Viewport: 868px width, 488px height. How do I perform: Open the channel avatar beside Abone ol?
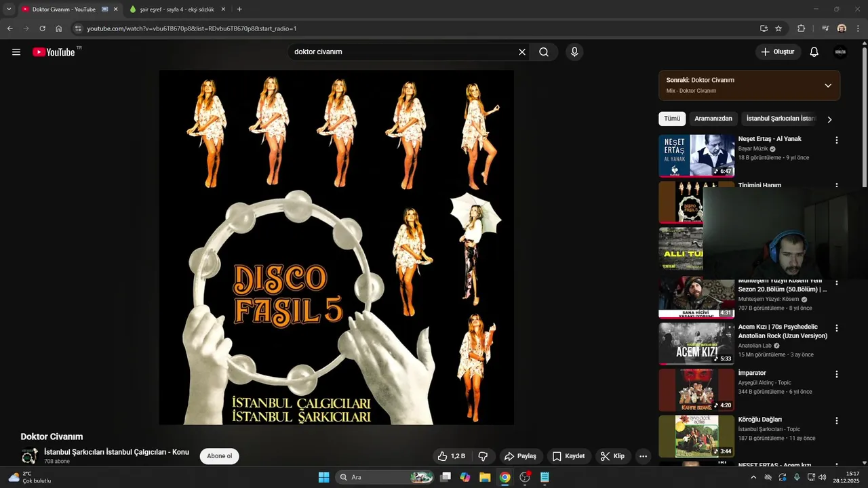pyautogui.click(x=29, y=456)
